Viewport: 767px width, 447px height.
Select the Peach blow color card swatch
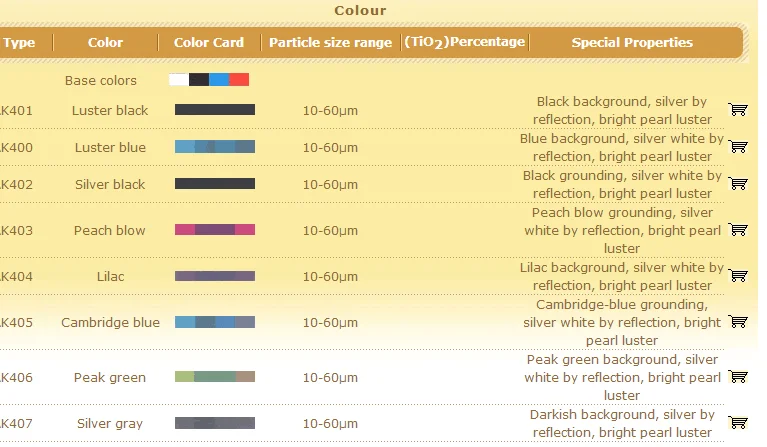pyautogui.click(x=215, y=230)
